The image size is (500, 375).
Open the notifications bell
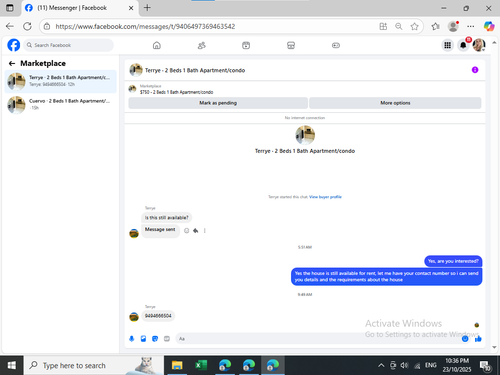click(x=463, y=45)
